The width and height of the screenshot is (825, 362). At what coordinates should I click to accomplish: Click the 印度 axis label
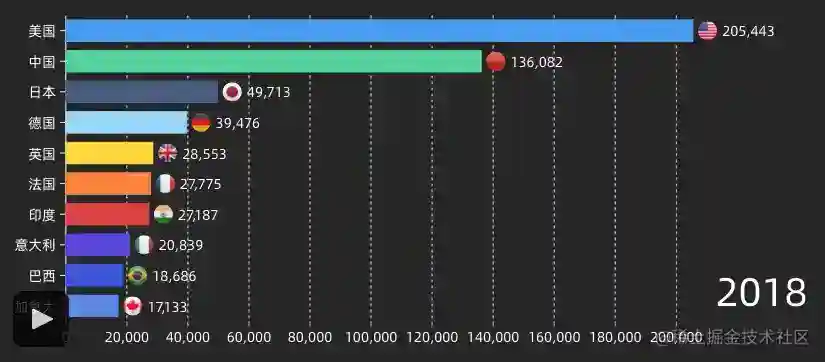pos(42,215)
